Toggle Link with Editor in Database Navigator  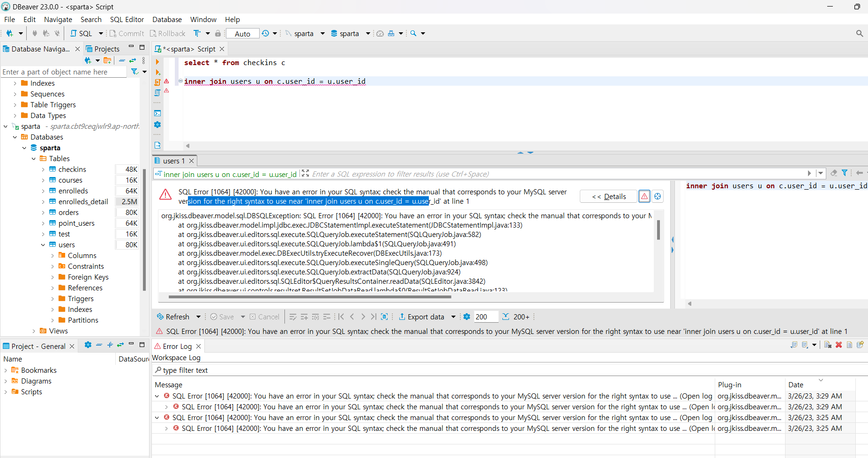[133, 60]
